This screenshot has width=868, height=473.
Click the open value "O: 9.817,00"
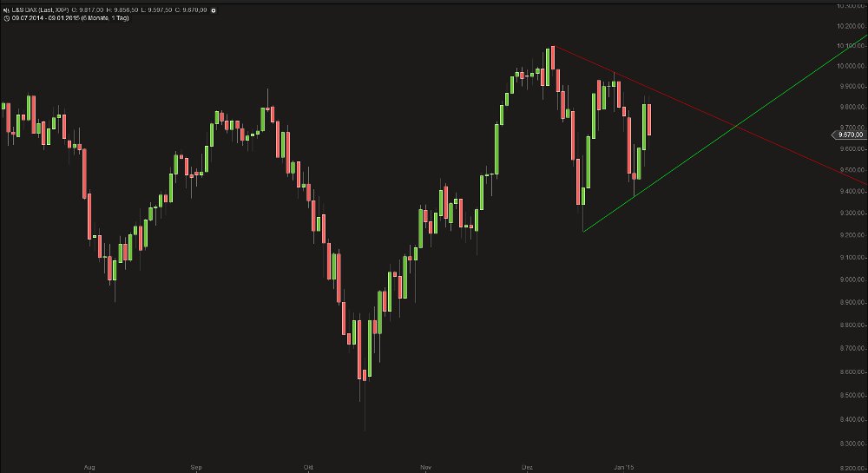(89, 10)
